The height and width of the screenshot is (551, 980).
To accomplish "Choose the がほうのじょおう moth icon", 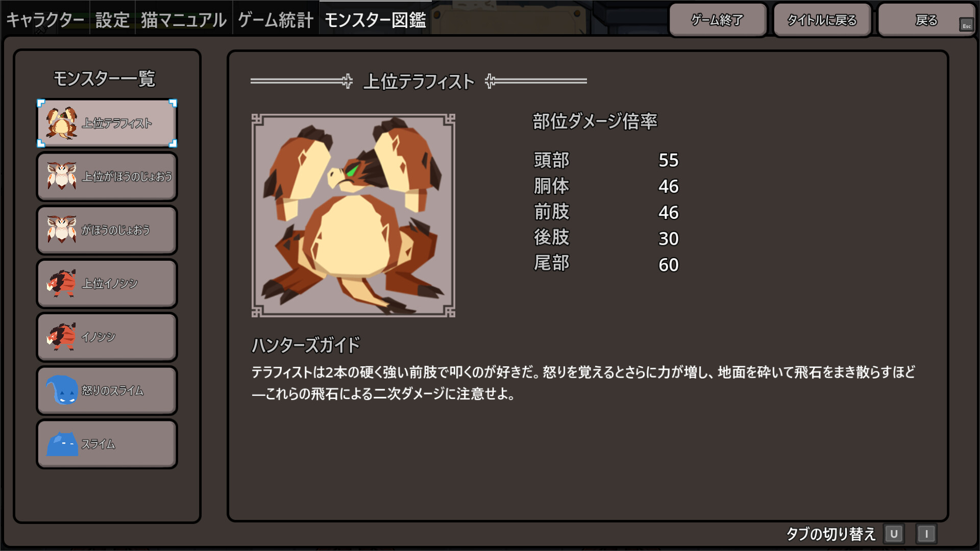I will [62, 230].
